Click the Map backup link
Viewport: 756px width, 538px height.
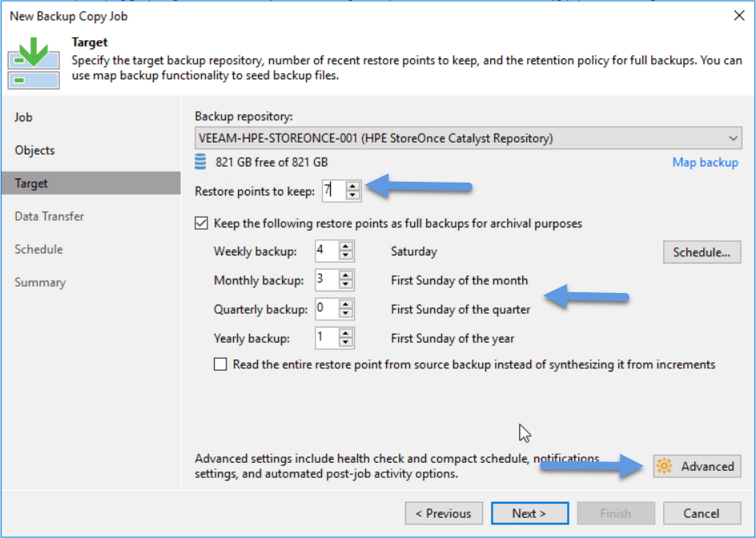[705, 163]
